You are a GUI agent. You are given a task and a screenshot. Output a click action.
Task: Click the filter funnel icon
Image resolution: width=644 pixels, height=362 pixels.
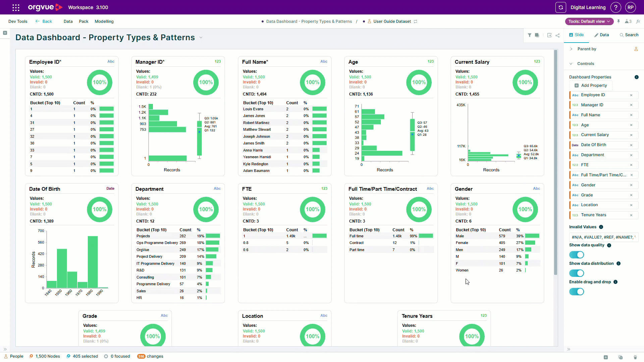529,35
